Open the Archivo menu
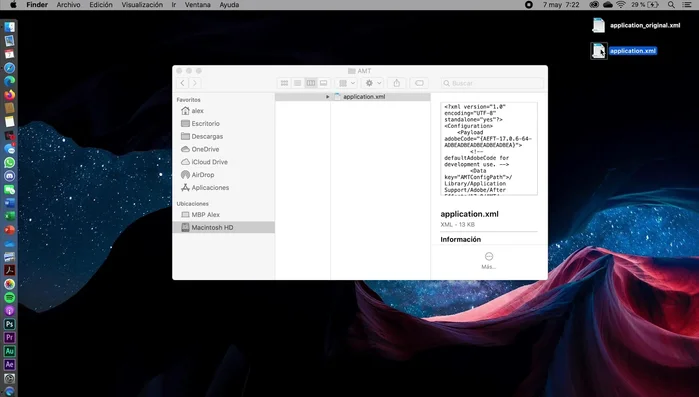The width and height of the screenshot is (699, 397). (68, 5)
